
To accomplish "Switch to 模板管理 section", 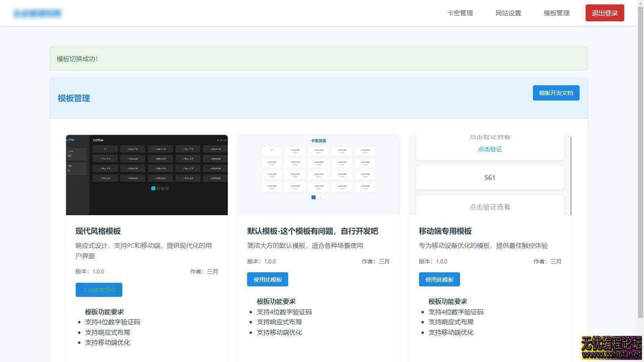I will coord(555,13).
